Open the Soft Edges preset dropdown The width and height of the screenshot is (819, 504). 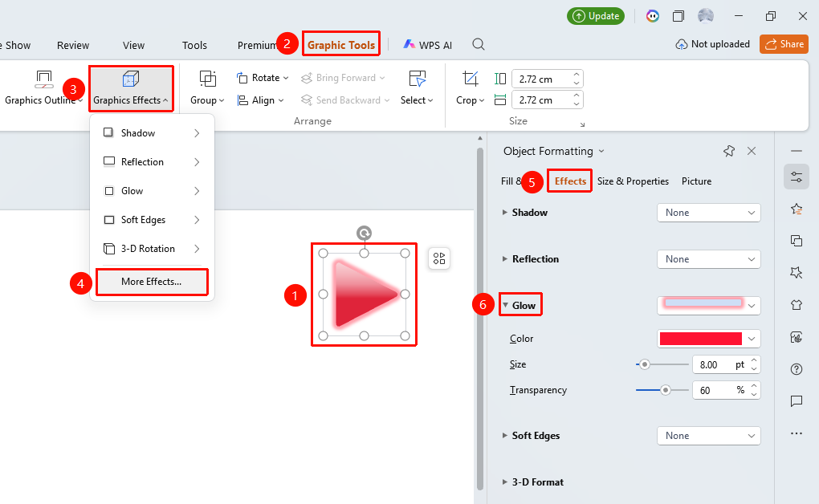[709, 436]
